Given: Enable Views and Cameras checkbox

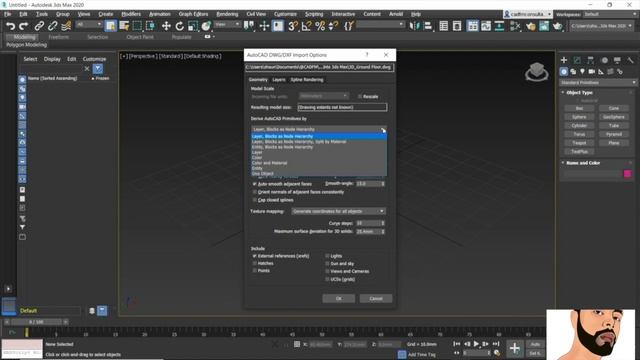Looking at the screenshot, I should pyautogui.click(x=327, y=271).
